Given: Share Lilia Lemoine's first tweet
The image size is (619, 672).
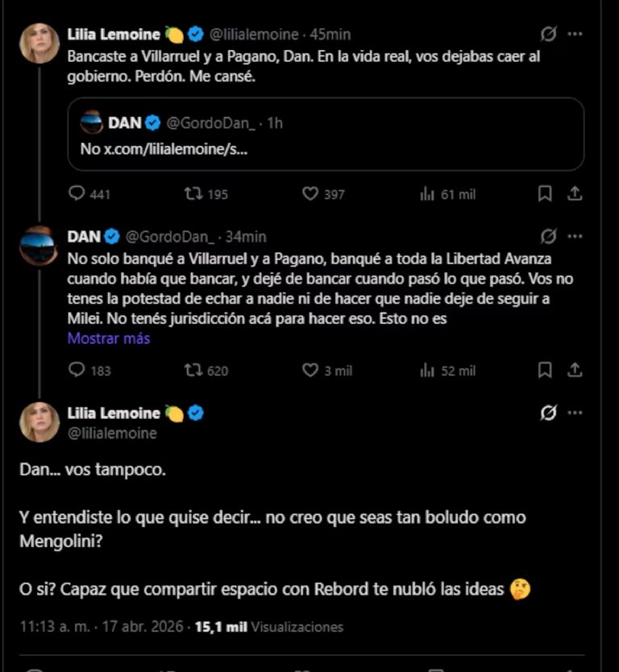Looking at the screenshot, I should pyautogui.click(x=575, y=194).
